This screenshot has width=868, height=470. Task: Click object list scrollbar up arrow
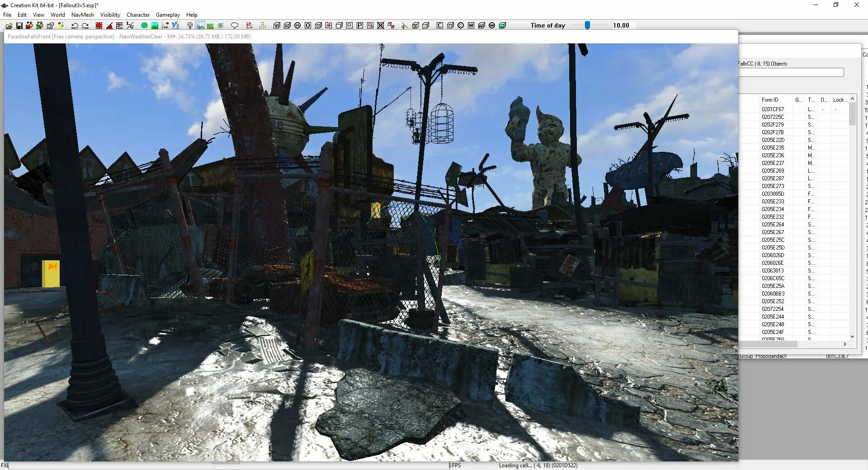(853, 99)
